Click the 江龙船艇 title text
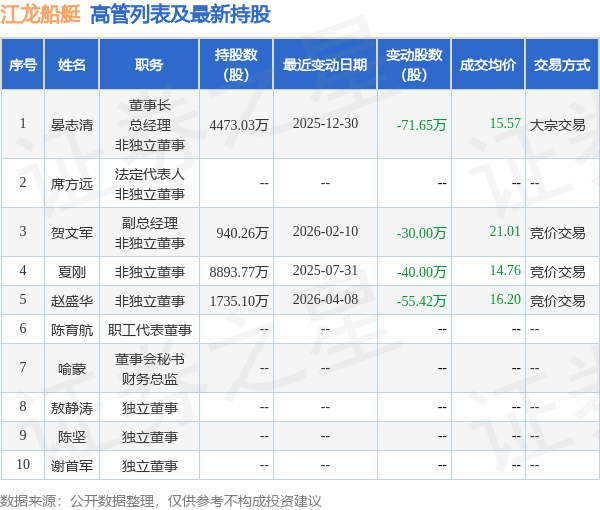600x510 pixels. pos(40,15)
